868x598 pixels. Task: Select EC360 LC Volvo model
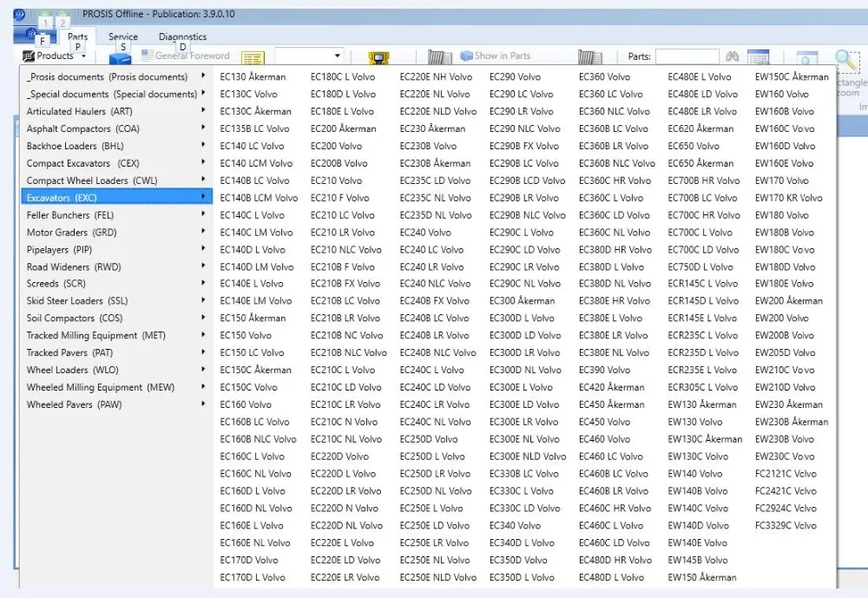point(610,94)
